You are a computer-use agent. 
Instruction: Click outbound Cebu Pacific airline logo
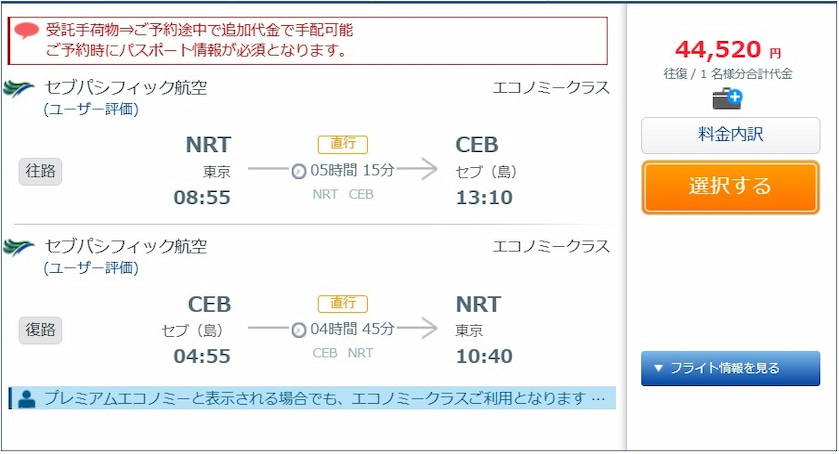[x=20, y=89]
